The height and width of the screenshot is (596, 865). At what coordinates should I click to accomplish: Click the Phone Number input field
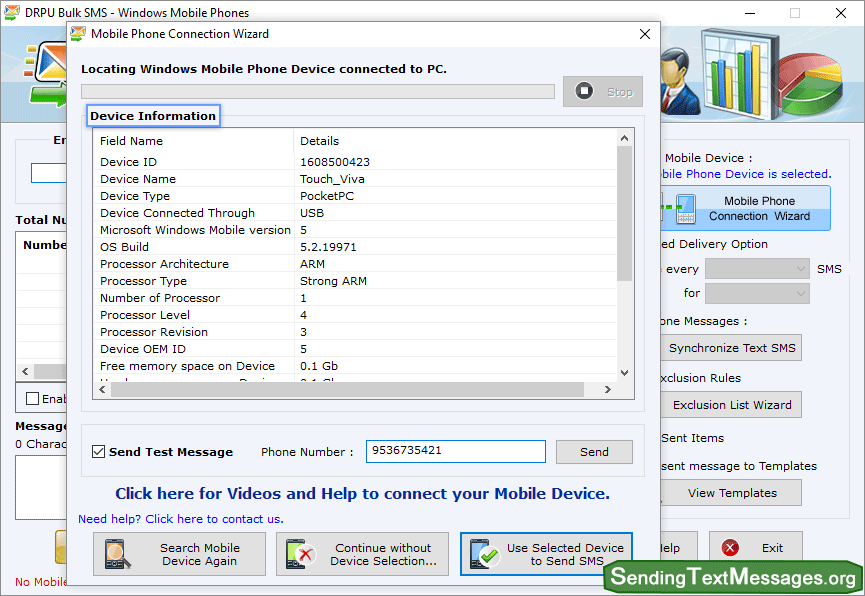[x=456, y=451]
